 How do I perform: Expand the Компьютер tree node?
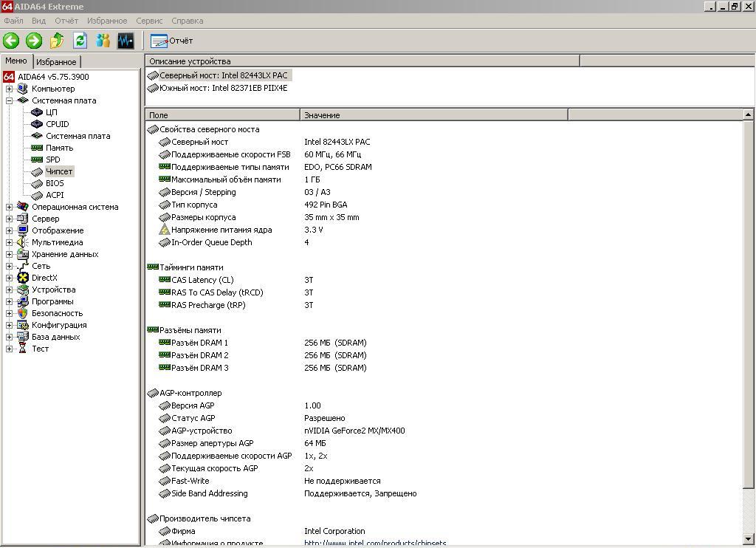pos(9,89)
